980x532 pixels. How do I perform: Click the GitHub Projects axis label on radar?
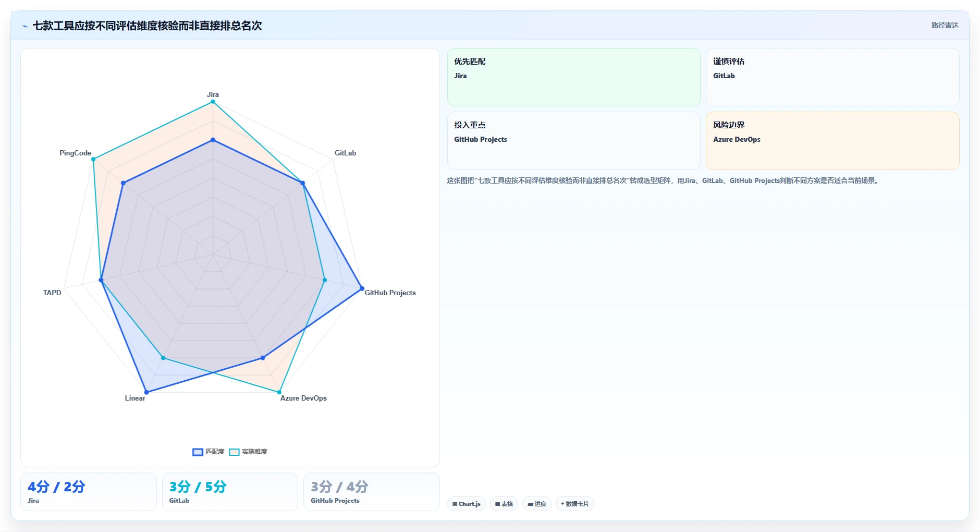(390, 293)
